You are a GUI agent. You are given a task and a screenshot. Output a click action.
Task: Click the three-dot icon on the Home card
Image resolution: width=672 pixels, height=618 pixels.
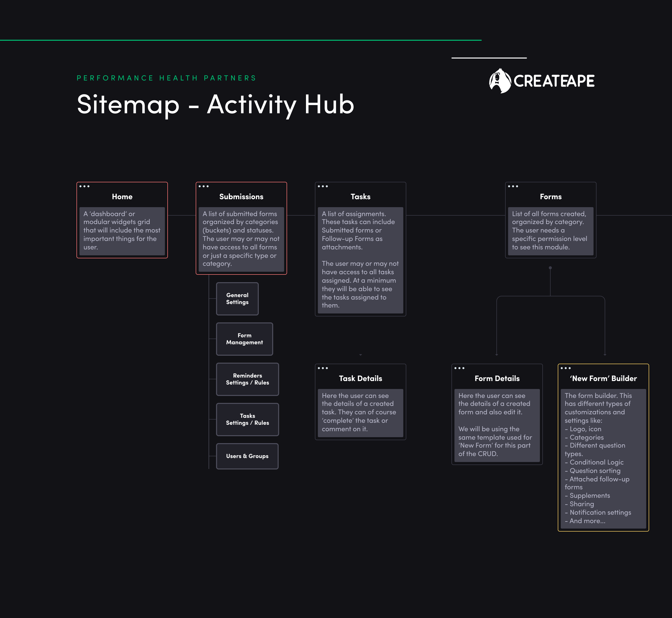coord(85,186)
